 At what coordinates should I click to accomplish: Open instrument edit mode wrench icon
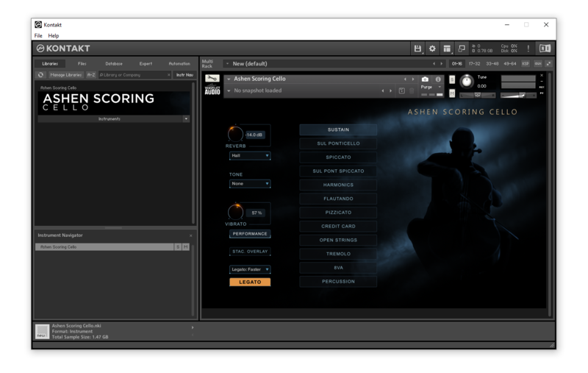(212, 78)
